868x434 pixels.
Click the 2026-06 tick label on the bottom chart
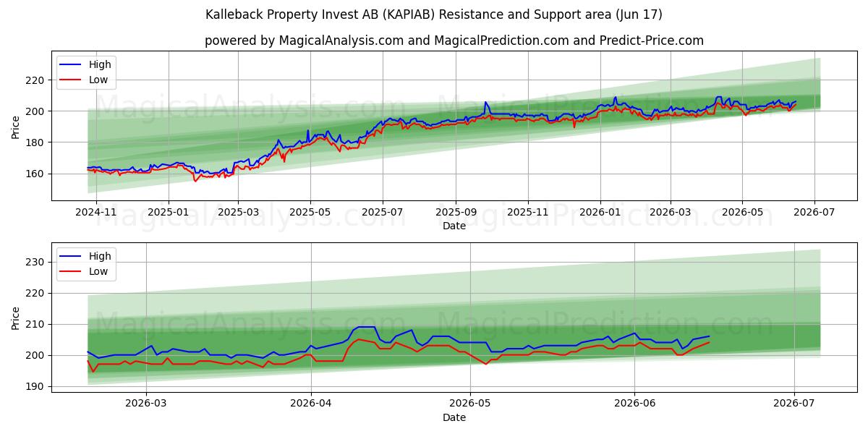pyautogui.click(x=634, y=404)
